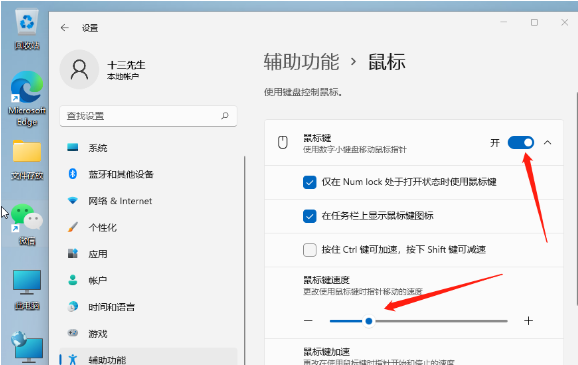Click the mouse icon beside 鼠标键
578x365 pixels.
click(x=283, y=143)
